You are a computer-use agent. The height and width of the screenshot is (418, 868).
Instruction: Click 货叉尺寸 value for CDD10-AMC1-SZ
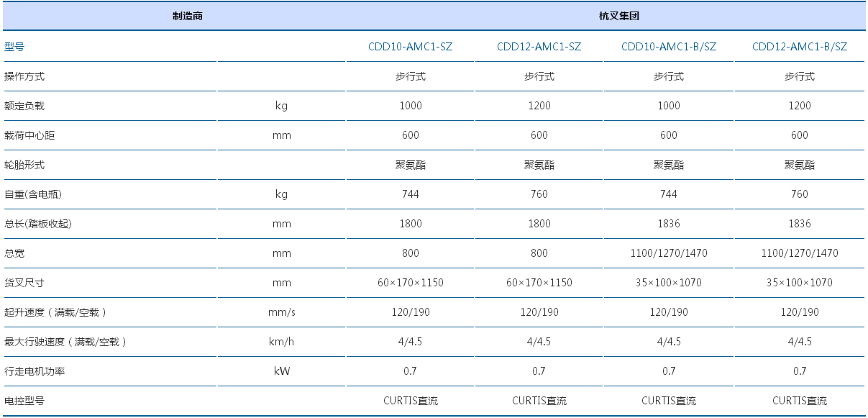point(410,283)
